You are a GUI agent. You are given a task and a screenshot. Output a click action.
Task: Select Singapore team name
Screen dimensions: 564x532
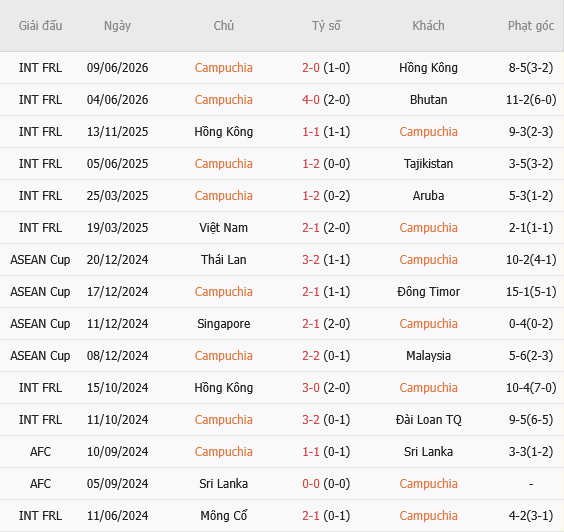coord(223,324)
